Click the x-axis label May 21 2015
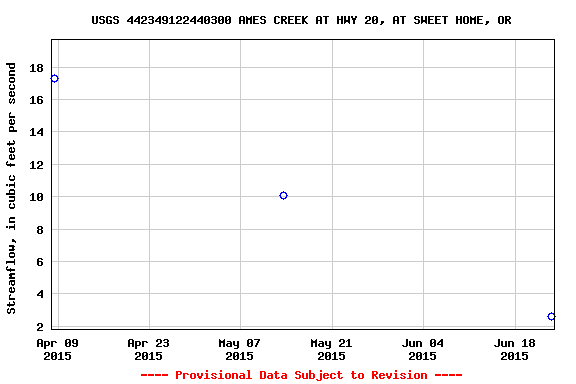The width and height of the screenshot is (576, 384). click(331, 349)
